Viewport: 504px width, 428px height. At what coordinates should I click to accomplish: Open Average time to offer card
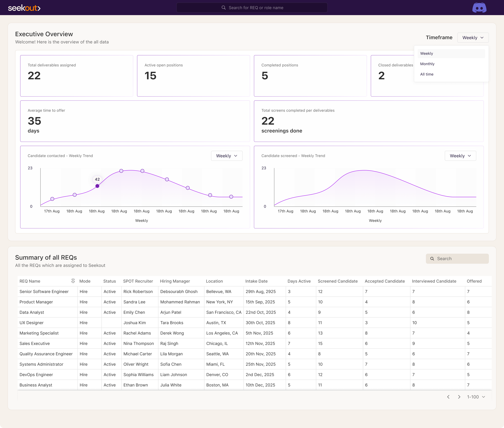[x=135, y=121]
